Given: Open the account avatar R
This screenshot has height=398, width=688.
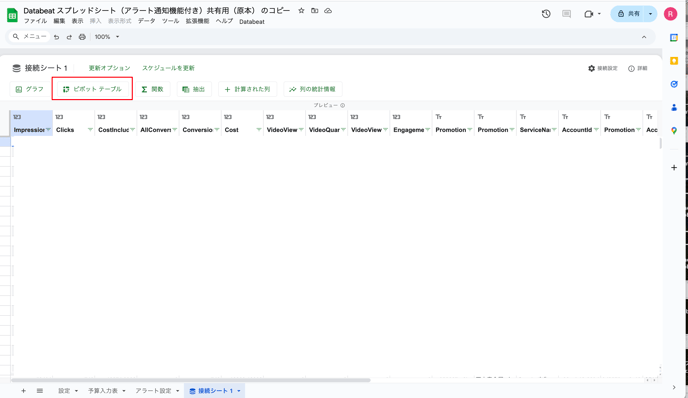Looking at the screenshot, I should coord(670,14).
